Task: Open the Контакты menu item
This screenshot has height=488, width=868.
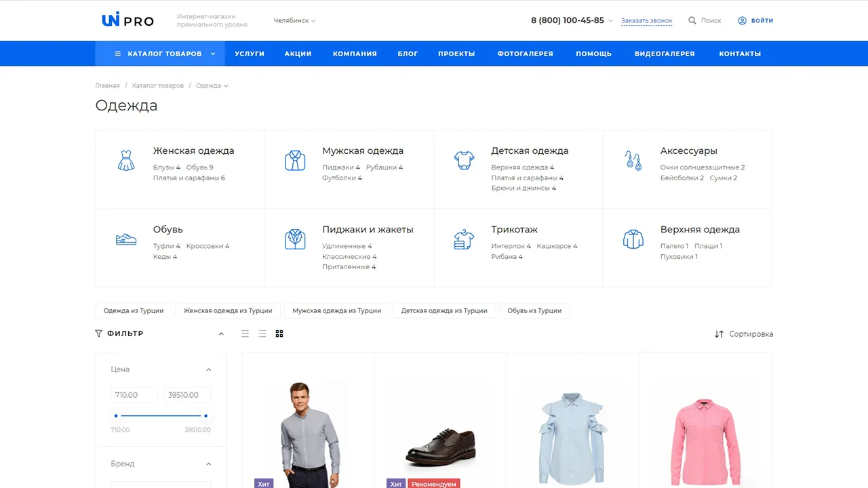Action: click(x=740, y=54)
